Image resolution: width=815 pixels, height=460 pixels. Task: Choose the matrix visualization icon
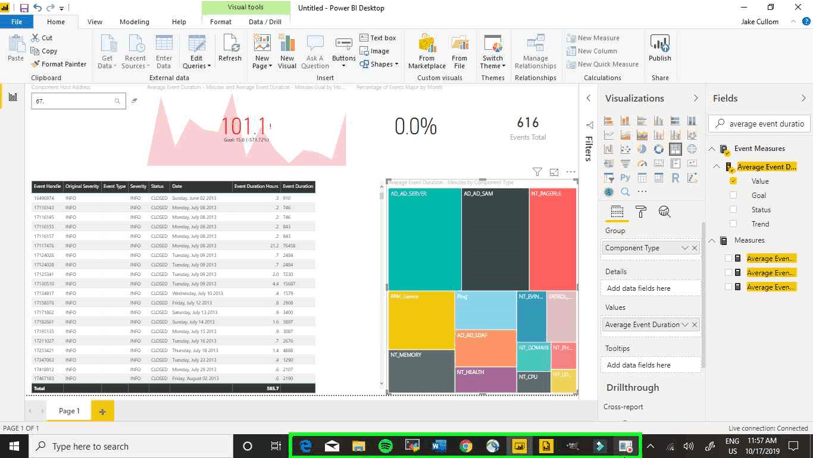pos(659,178)
